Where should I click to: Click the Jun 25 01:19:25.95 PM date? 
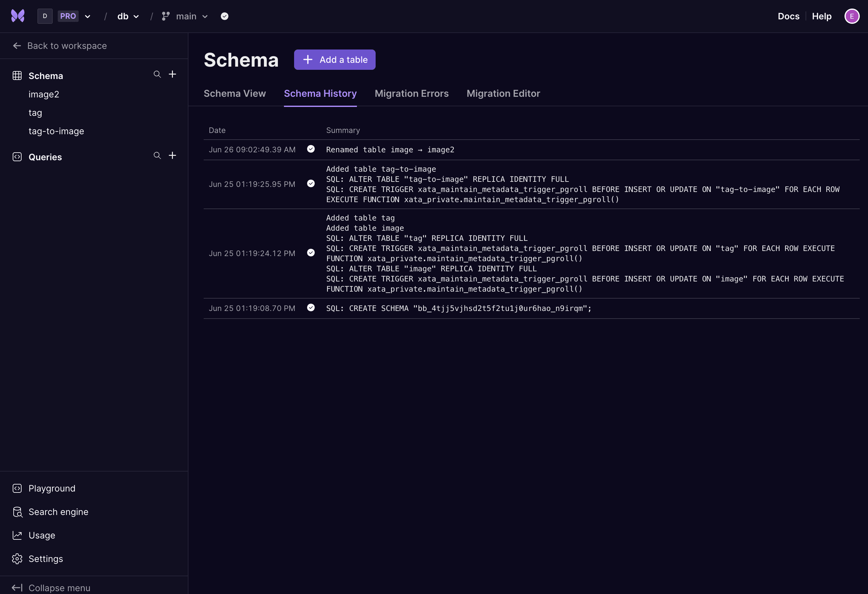pyautogui.click(x=252, y=184)
